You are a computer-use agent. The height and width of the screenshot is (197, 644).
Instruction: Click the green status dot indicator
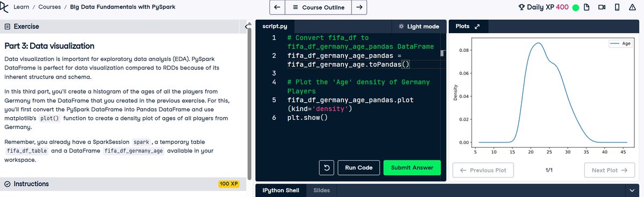coord(576,7)
